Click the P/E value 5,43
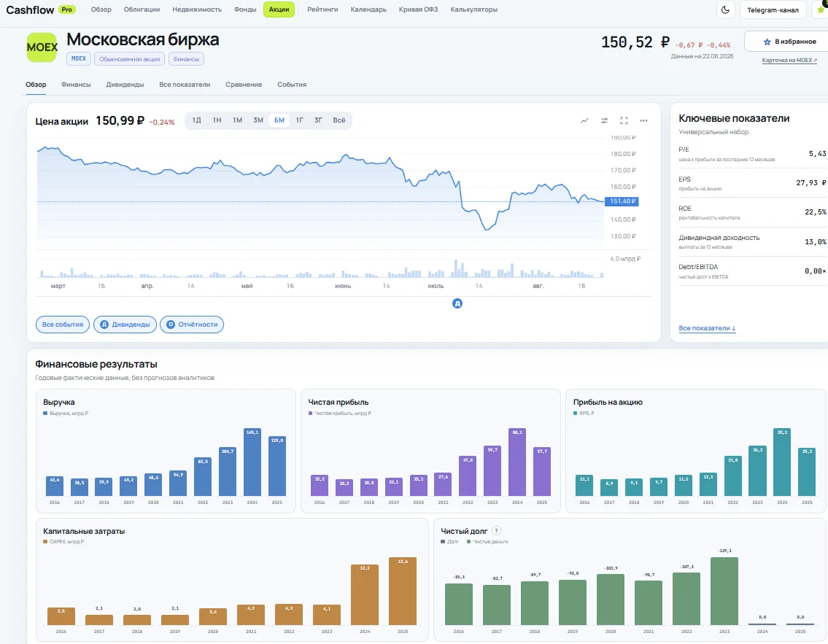The height and width of the screenshot is (644, 828). 817,154
